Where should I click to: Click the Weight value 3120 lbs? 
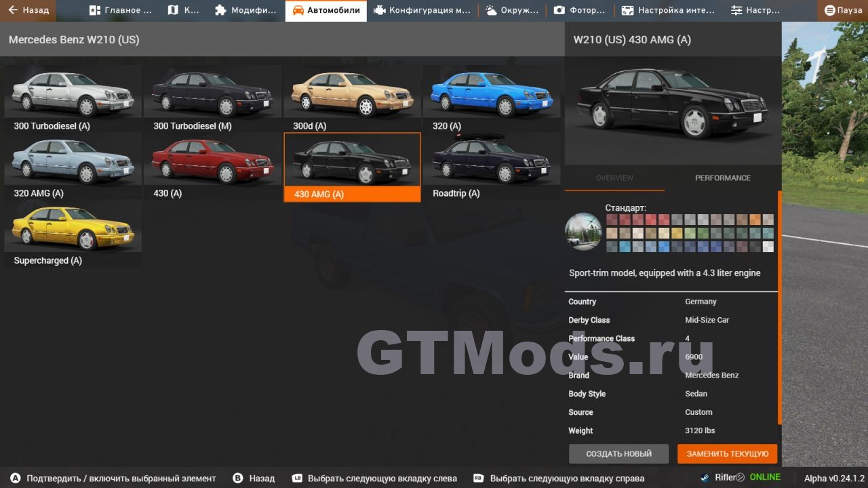pyautogui.click(x=700, y=430)
